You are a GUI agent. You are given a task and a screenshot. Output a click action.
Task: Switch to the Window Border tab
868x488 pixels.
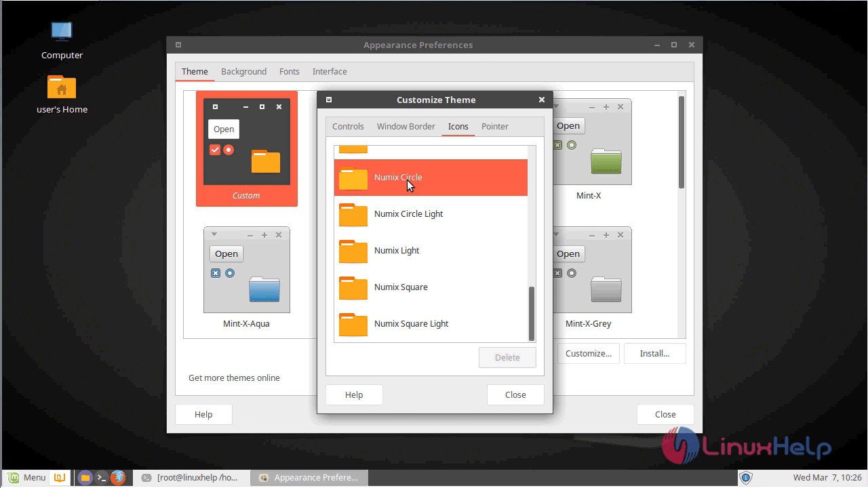click(x=406, y=127)
